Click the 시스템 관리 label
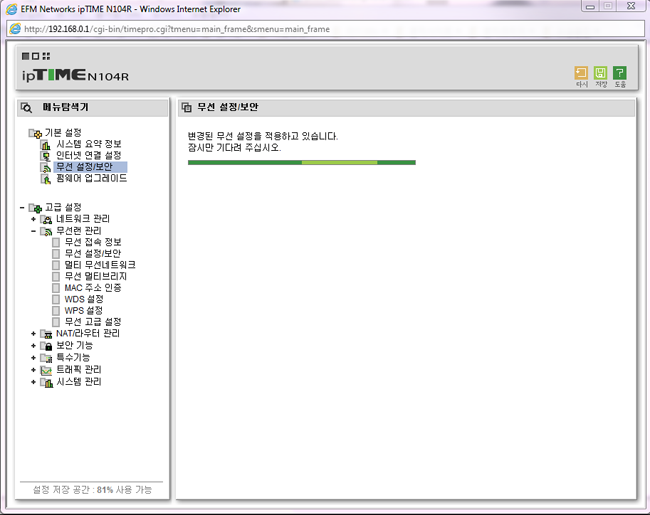Image resolution: width=650 pixels, height=515 pixels. (x=79, y=381)
